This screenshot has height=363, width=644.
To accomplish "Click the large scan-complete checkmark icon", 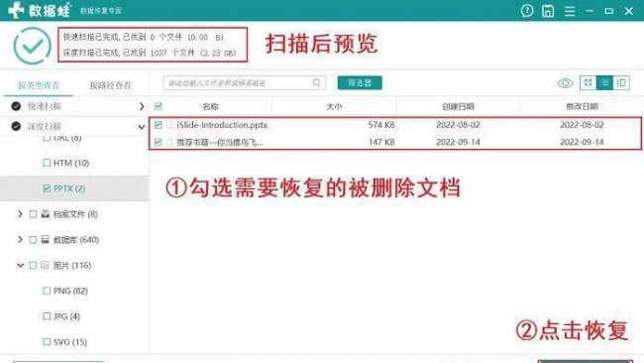I will point(32,46).
